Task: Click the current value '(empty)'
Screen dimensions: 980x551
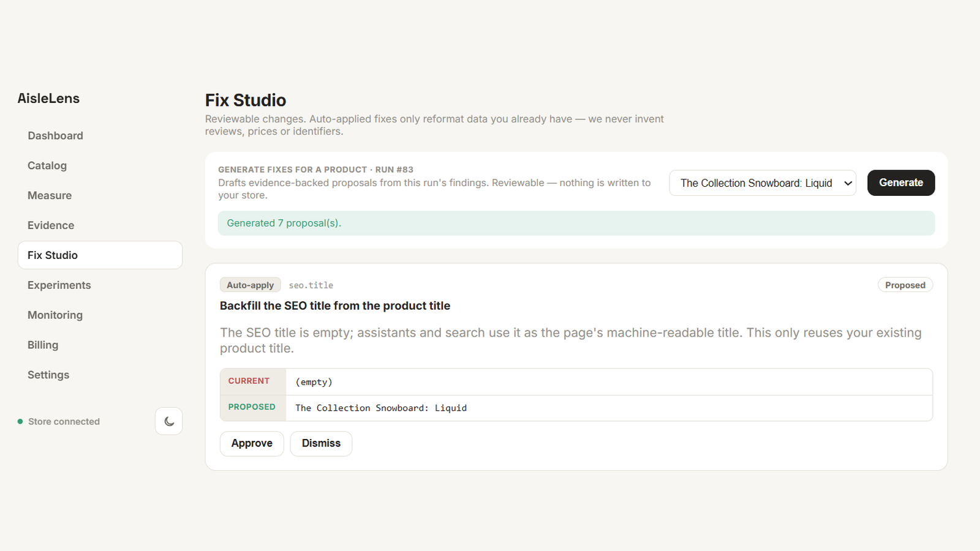Action: (314, 382)
